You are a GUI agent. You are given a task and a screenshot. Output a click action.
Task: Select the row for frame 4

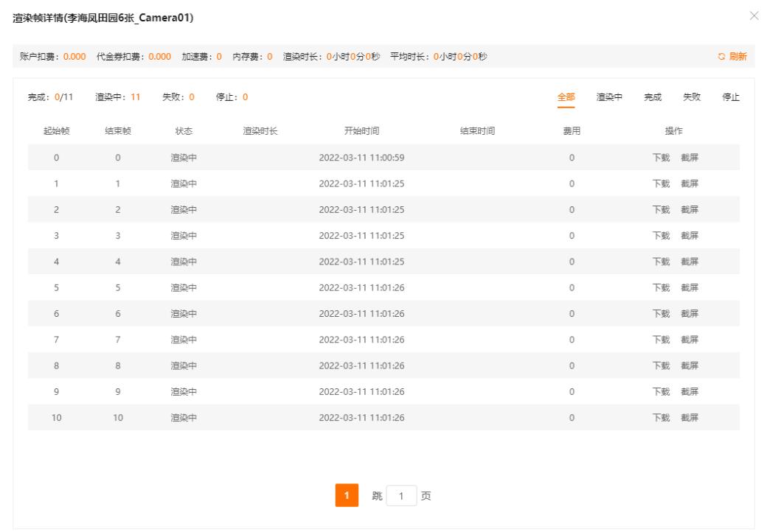click(295, 261)
